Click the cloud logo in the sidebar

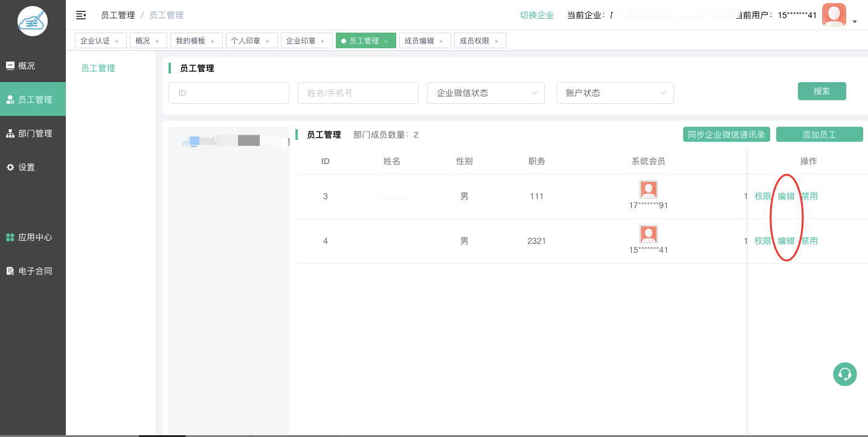(x=33, y=21)
